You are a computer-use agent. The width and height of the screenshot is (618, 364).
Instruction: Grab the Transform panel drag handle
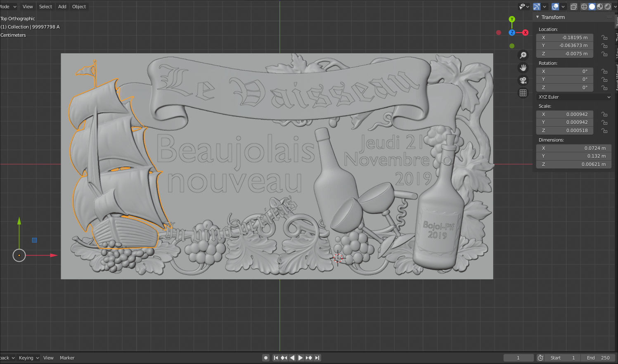pos(609,17)
